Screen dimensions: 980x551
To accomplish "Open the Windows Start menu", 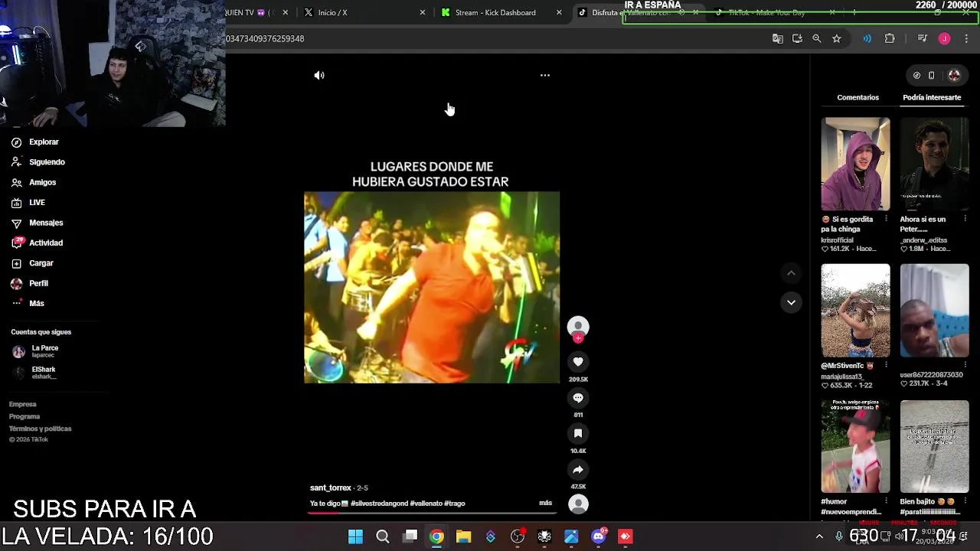I will coord(355,536).
